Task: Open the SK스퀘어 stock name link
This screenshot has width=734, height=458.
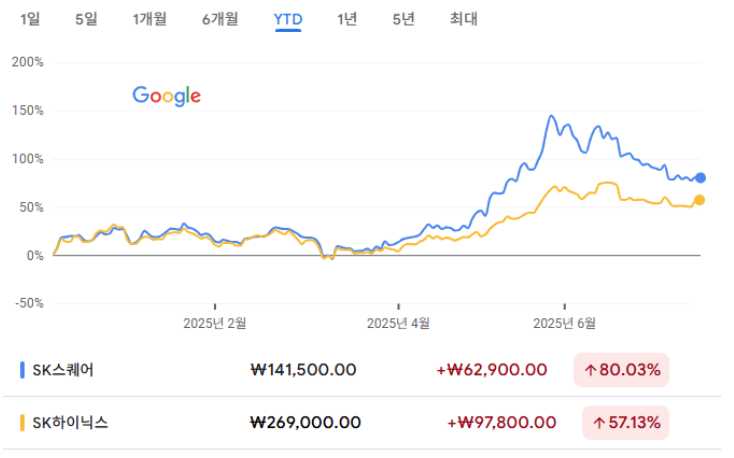Action: coord(63,370)
